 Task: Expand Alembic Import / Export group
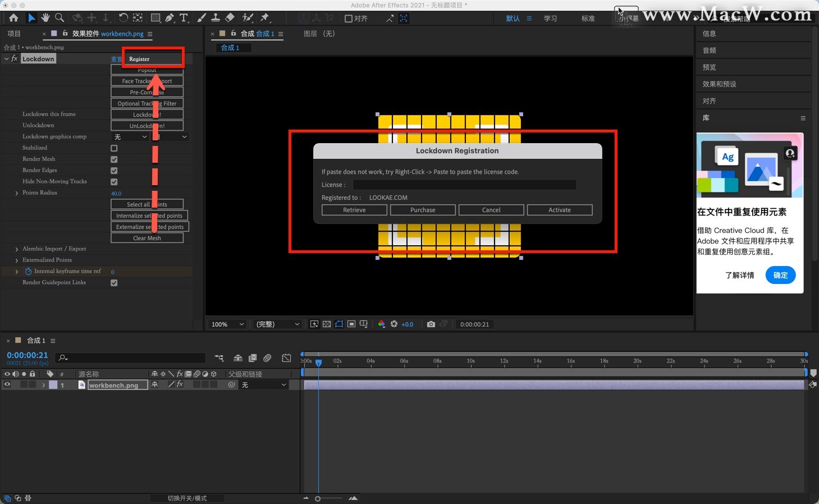17,249
